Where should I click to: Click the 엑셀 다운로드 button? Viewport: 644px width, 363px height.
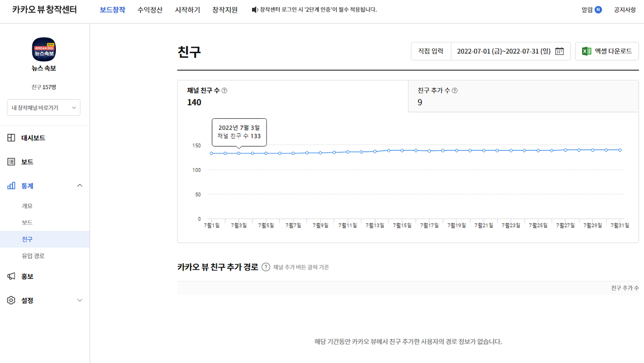click(607, 51)
